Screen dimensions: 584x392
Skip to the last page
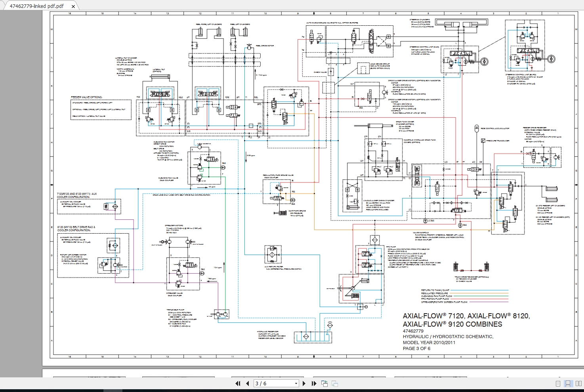coord(313,383)
